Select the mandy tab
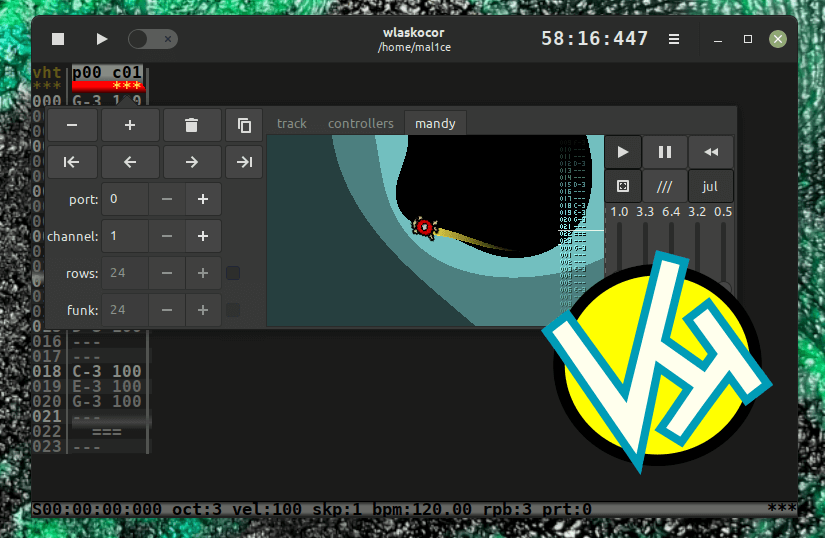Image resolution: width=825 pixels, height=538 pixels. [x=435, y=124]
